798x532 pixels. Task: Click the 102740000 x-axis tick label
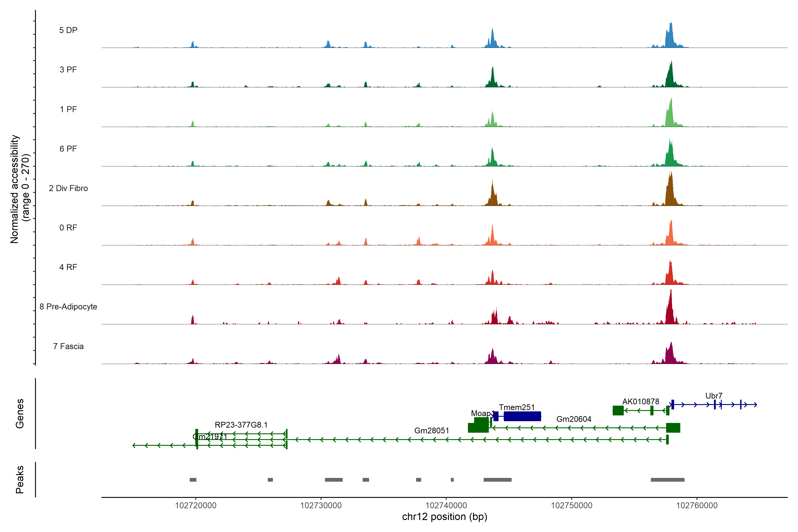446,505
